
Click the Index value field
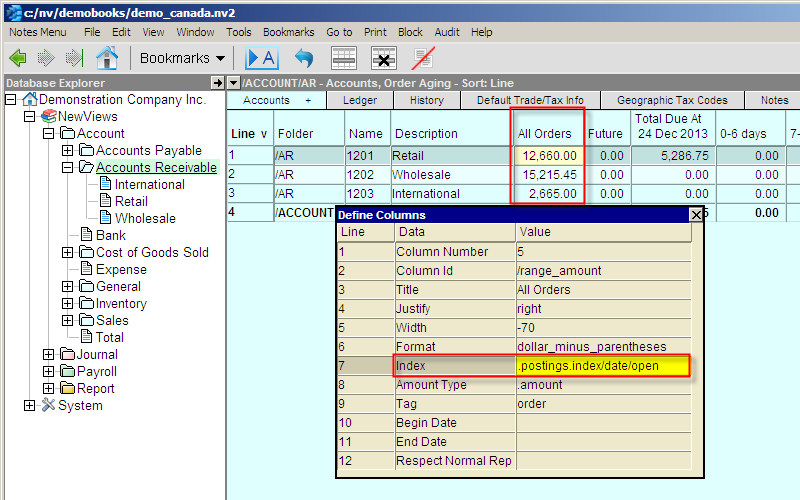pyautogui.click(x=602, y=366)
